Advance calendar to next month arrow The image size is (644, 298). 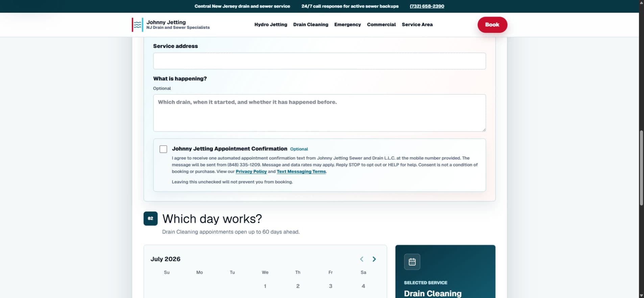374,259
